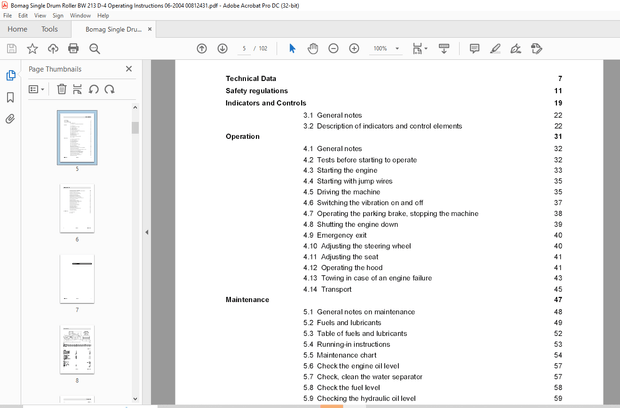Select page 7 thumbnail
620x408 pixels.
pyautogui.click(x=77, y=279)
